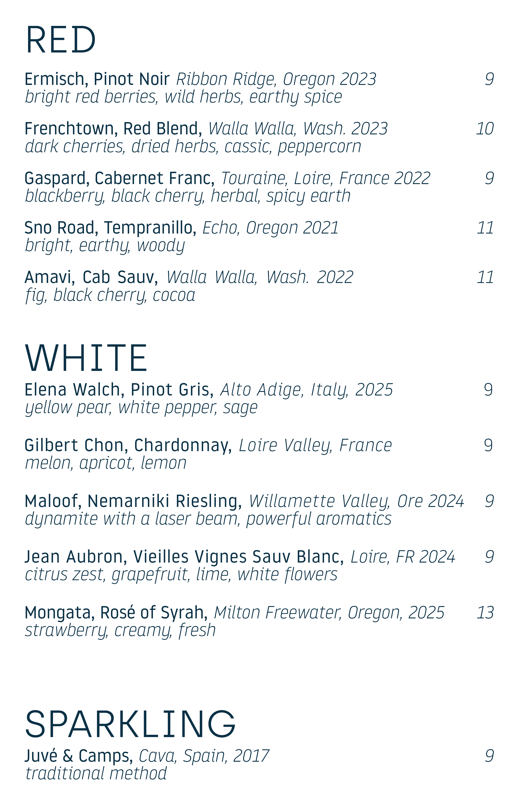Click the Frenchtown, Red Blend wine name
509x812 pixels.
click(113, 129)
